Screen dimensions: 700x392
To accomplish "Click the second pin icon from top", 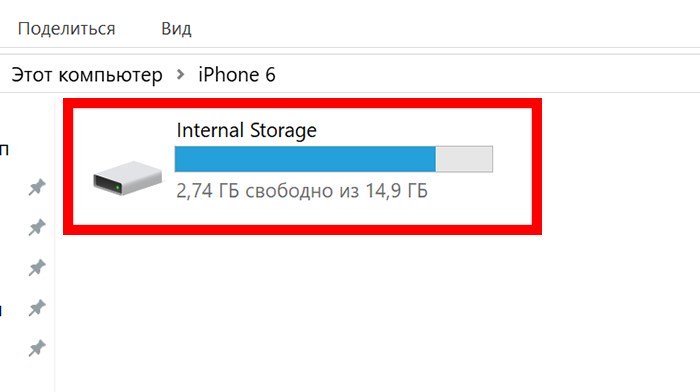I will (37, 227).
